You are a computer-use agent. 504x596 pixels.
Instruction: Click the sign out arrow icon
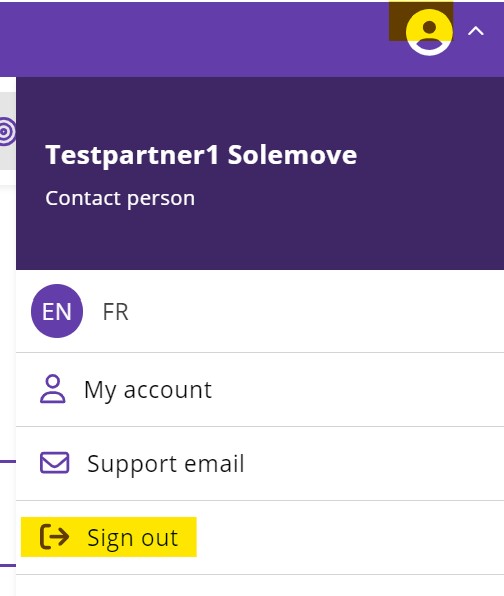(54, 536)
